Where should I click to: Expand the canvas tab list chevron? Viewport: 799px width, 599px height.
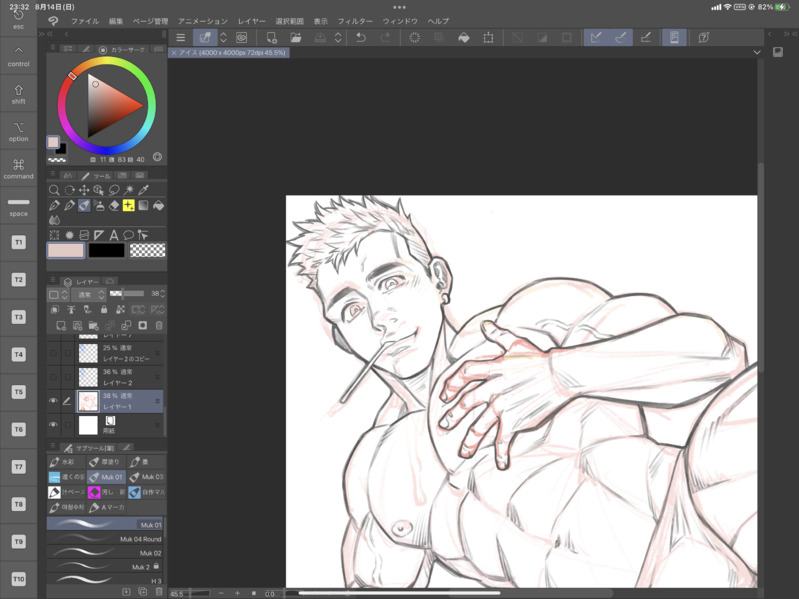(x=757, y=53)
